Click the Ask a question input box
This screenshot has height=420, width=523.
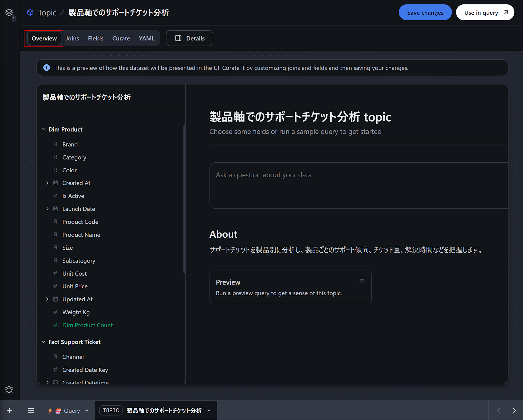pyautogui.click(x=358, y=185)
